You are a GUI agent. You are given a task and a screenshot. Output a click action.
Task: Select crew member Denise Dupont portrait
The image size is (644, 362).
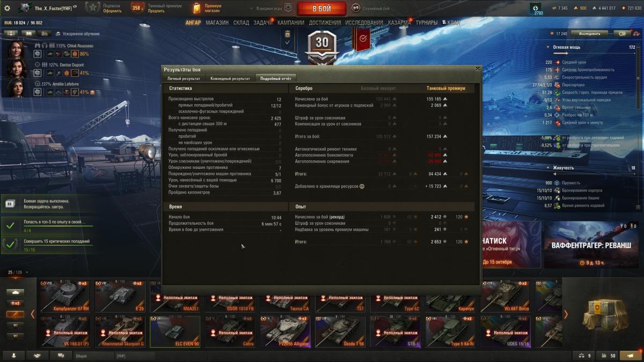click(15, 68)
